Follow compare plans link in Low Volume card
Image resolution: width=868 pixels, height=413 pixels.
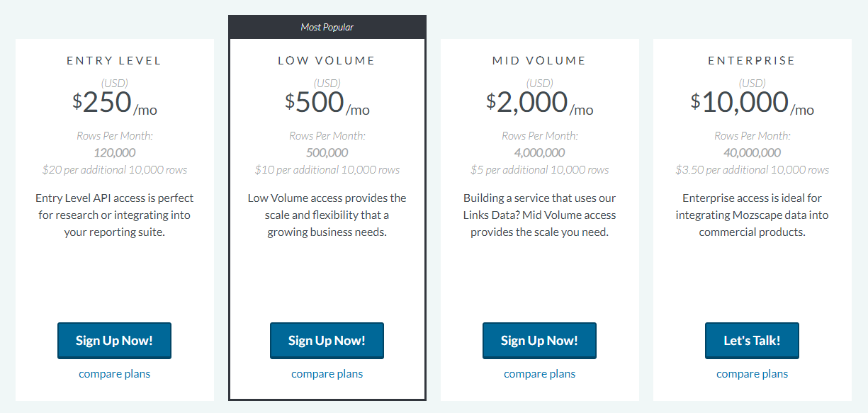click(x=327, y=374)
